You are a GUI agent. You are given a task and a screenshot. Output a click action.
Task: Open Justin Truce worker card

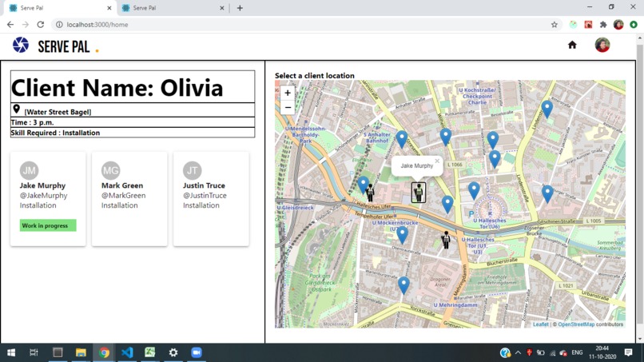coord(211,199)
